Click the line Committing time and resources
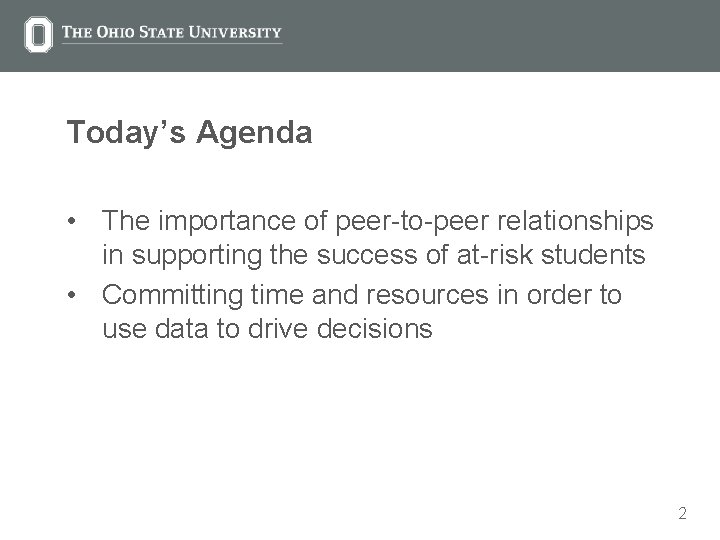The height and width of the screenshot is (540, 720). tap(362, 295)
